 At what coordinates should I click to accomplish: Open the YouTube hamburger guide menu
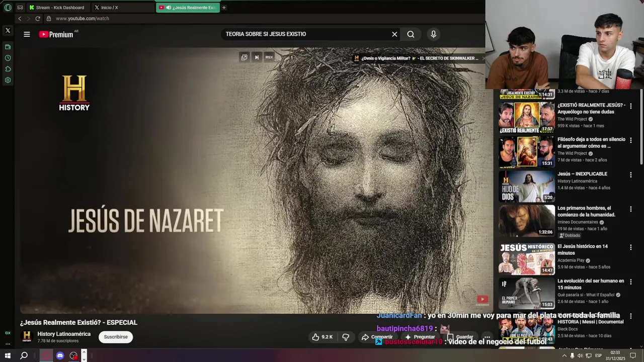click(27, 34)
